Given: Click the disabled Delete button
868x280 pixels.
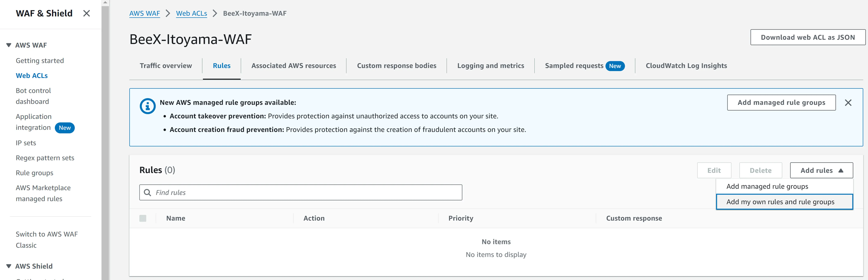Looking at the screenshot, I should [760, 170].
